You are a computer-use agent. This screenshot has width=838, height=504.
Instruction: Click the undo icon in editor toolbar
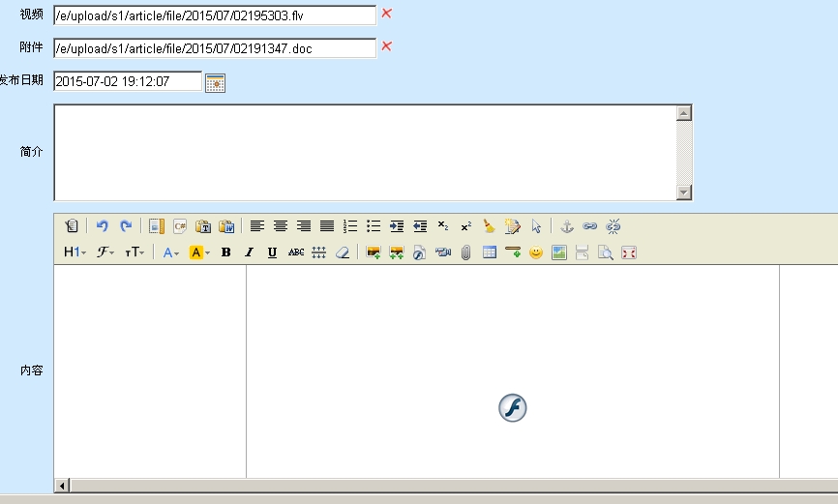(103, 226)
